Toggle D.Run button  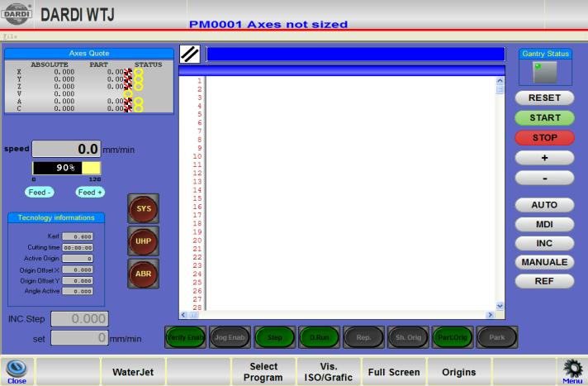pyautogui.click(x=319, y=337)
